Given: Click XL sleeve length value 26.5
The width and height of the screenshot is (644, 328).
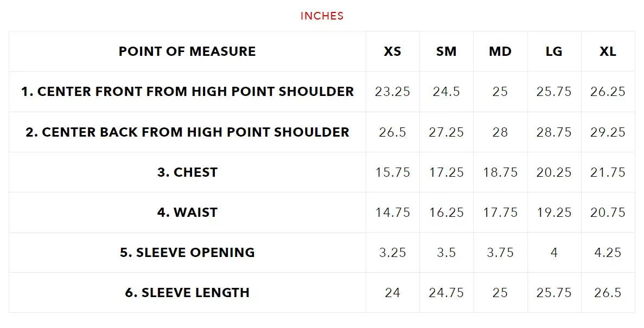Looking at the screenshot, I should click(x=608, y=293).
